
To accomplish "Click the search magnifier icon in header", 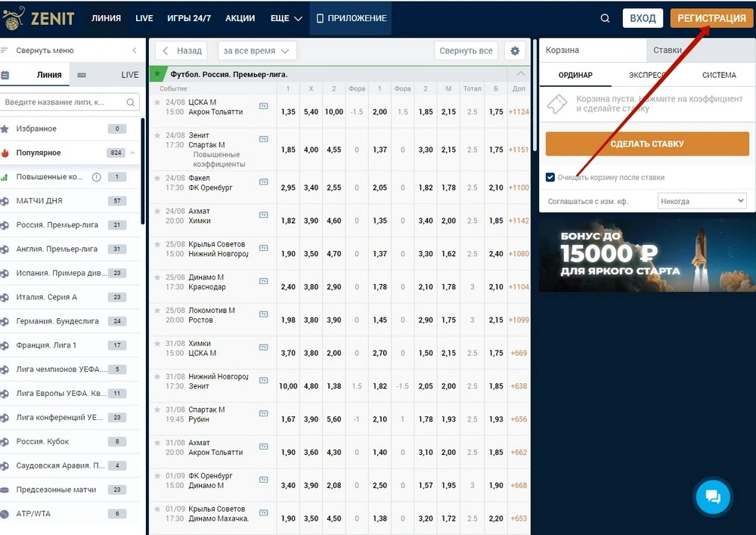I will coord(605,19).
